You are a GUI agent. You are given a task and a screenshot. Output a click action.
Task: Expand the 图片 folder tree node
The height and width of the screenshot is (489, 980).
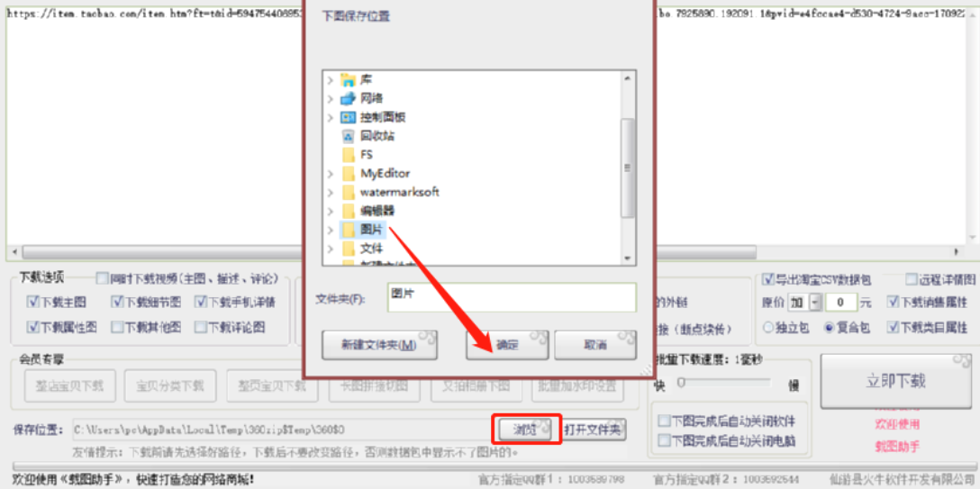click(330, 230)
